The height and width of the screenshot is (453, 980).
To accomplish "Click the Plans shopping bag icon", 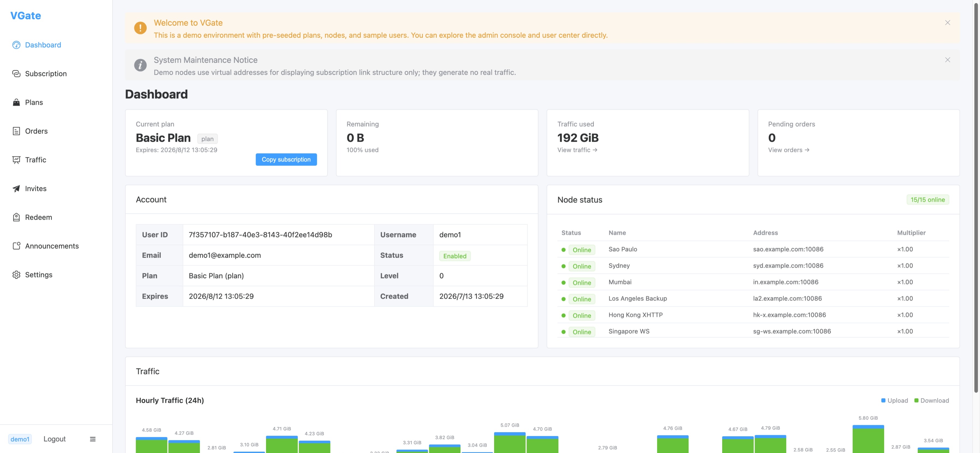I will (x=16, y=102).
